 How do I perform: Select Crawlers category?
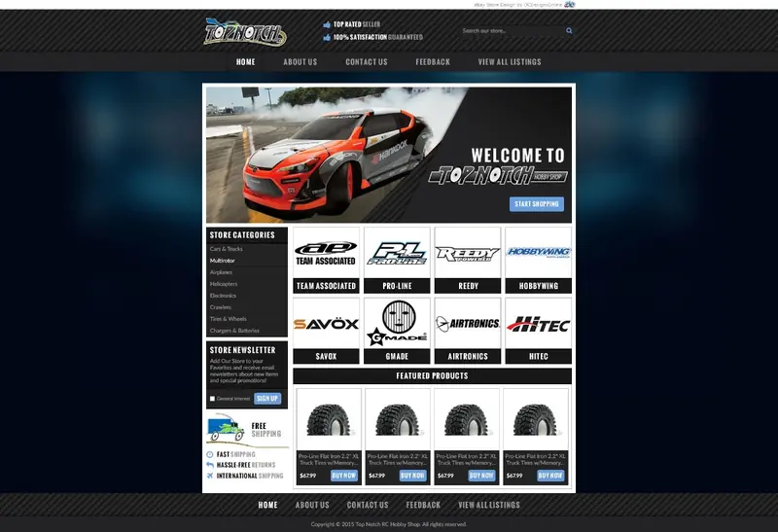coord(221,307)
